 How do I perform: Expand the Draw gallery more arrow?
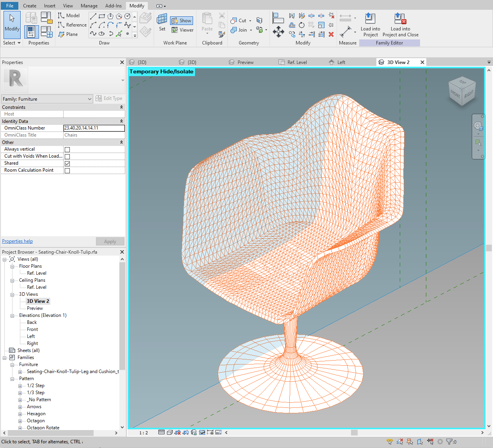click(x=135, y=35)
